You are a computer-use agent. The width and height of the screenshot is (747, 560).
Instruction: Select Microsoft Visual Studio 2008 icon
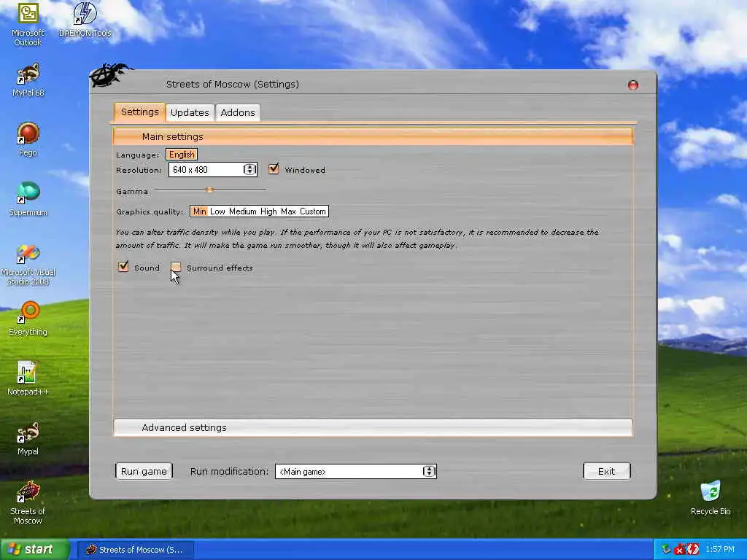coord(28,264)
